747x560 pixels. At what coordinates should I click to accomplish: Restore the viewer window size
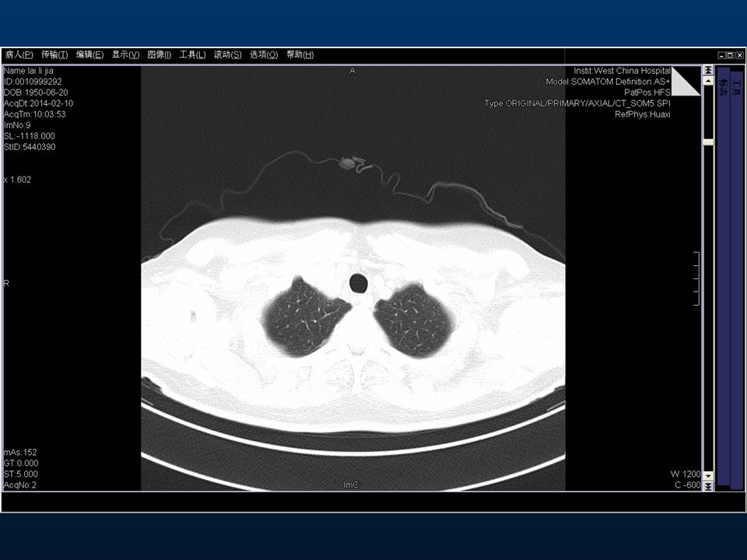[x=730, y=55]
